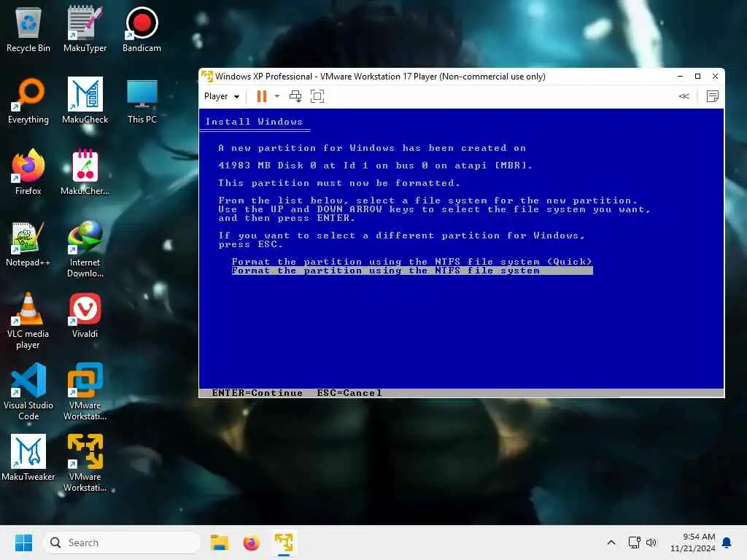Switch to VMware Player taskbar button
The height and width of the screenshot is (560, 747).
[x=284, y=542]
